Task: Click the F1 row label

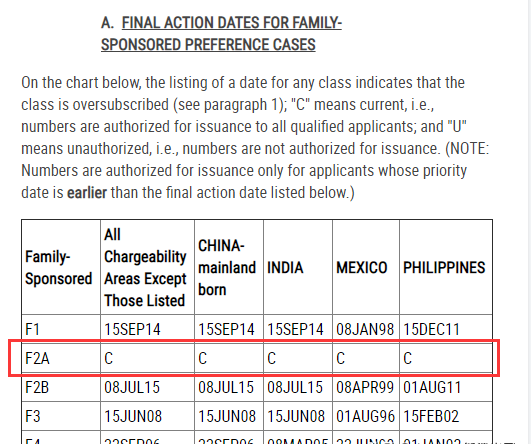Action: click(x=33, y=329)
